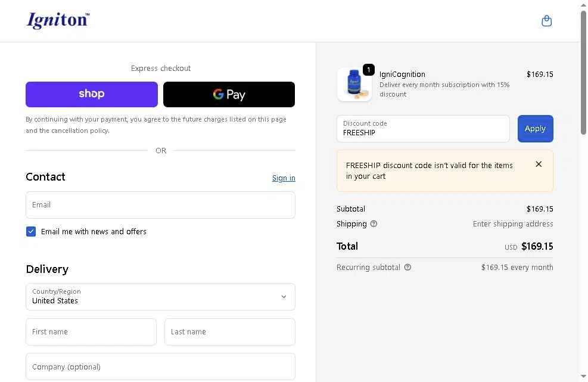Click the 'Deliver every month subscription' description
The image size is (588, 382).
point(444,89)
